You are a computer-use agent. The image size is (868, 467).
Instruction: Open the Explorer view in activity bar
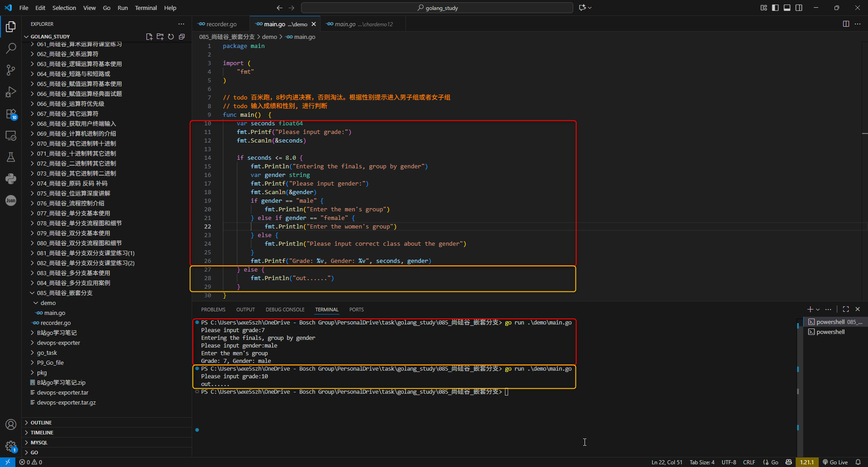(x=11, y=27)
